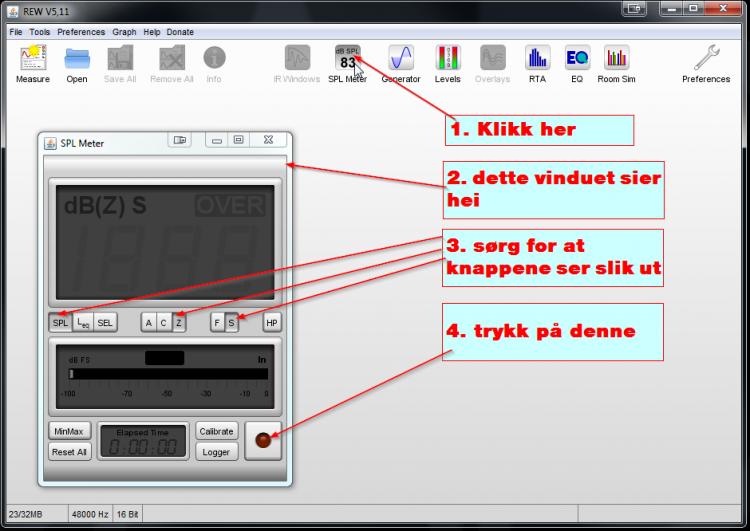
Task: Click the REW main window's leftmost title-bar icon
Action: tap(13, 11)
